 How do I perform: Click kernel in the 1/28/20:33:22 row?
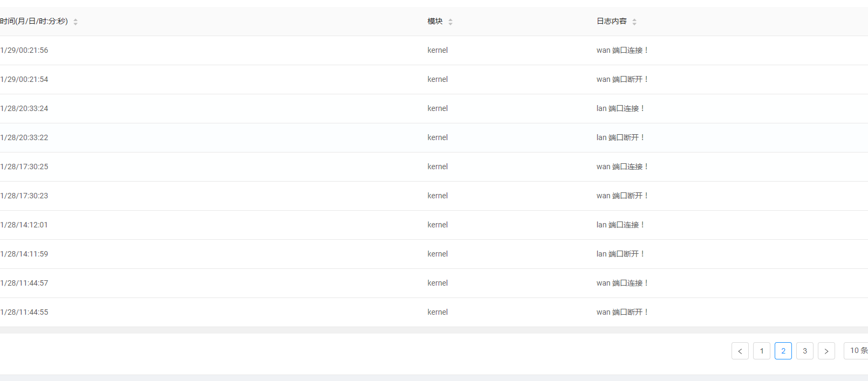(438, 137)
